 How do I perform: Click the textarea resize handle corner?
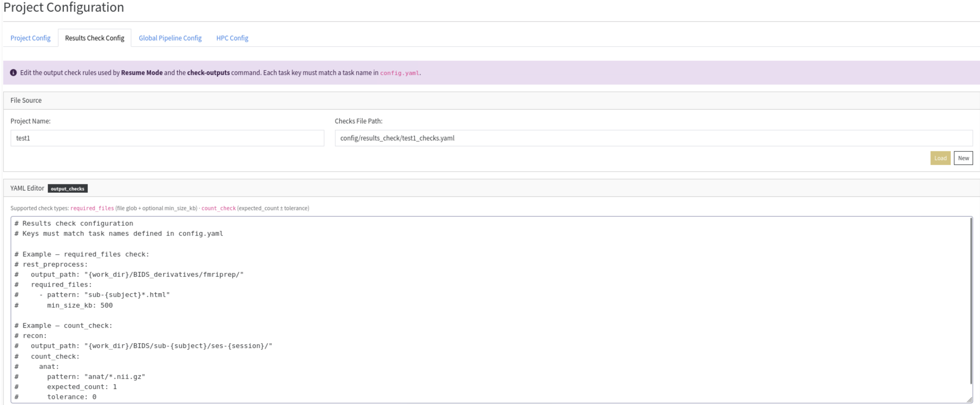[969, 400]
